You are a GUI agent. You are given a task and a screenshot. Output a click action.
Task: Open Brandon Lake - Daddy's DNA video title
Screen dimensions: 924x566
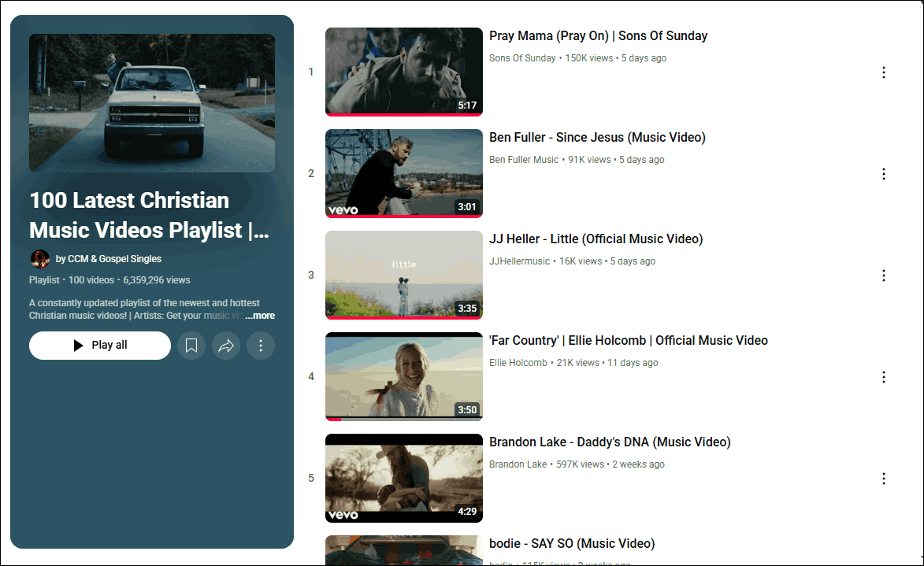(x=610, y=442)
